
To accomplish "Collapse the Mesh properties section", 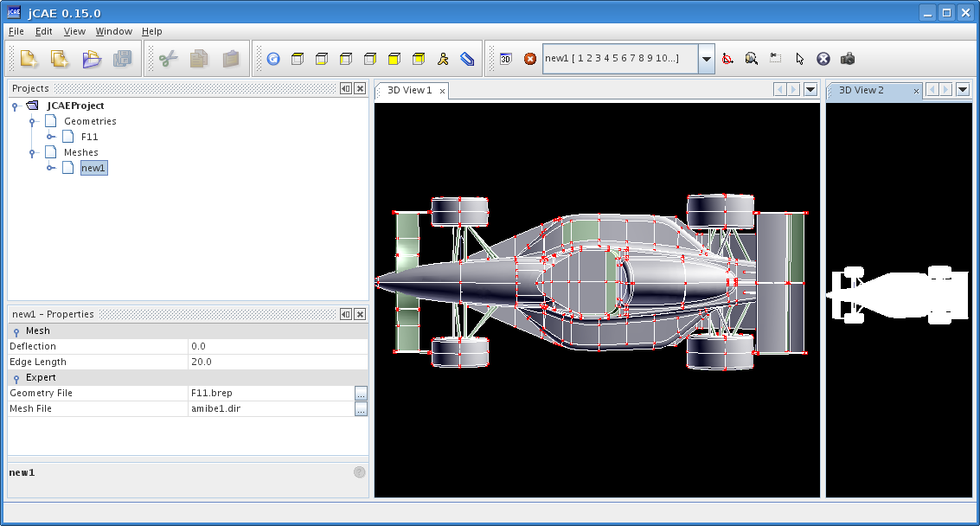I will coord(16,331).
